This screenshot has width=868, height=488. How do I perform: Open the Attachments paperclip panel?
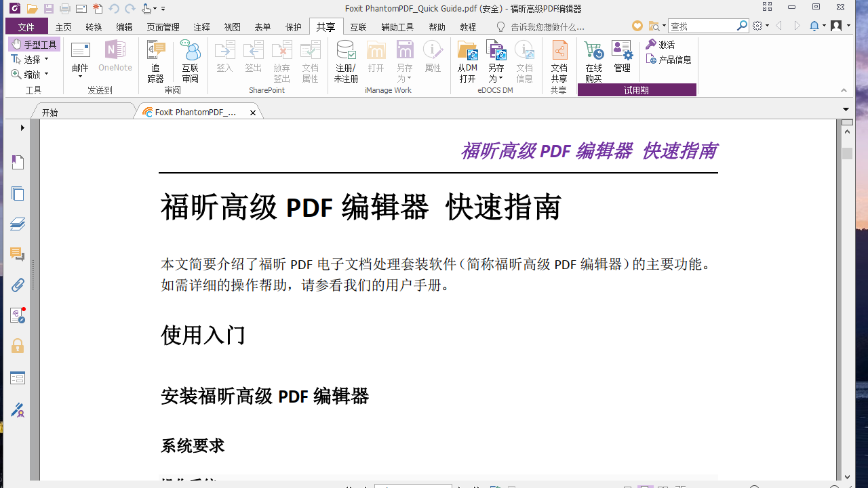18,285
